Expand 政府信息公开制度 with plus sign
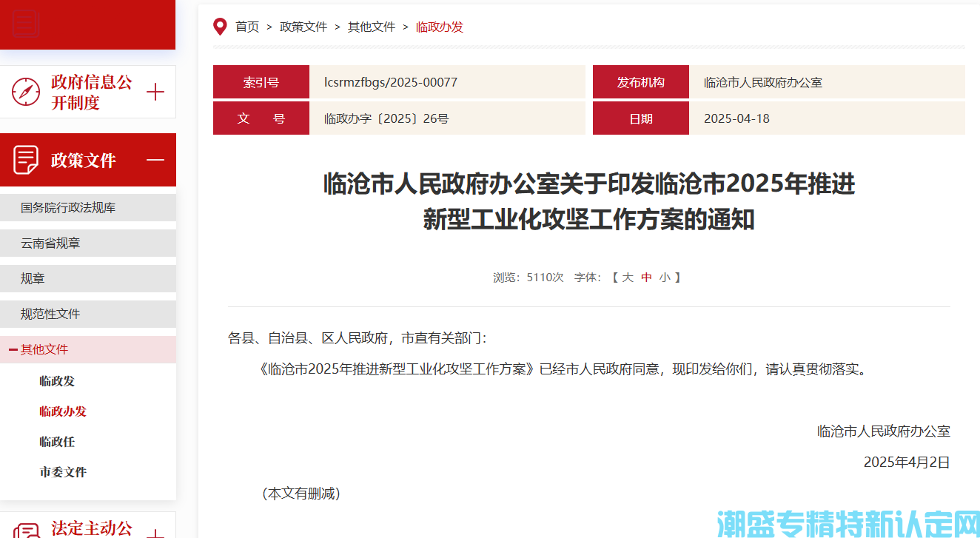This screenshot has height=538, width=980. [155, 93]
